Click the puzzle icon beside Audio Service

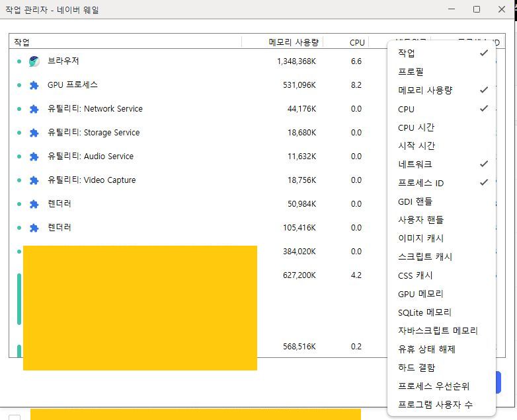coord(34,157)
